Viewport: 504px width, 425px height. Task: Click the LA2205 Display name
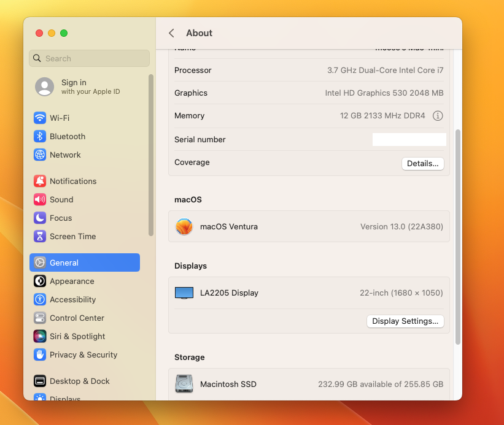click(x=229, y=293)
